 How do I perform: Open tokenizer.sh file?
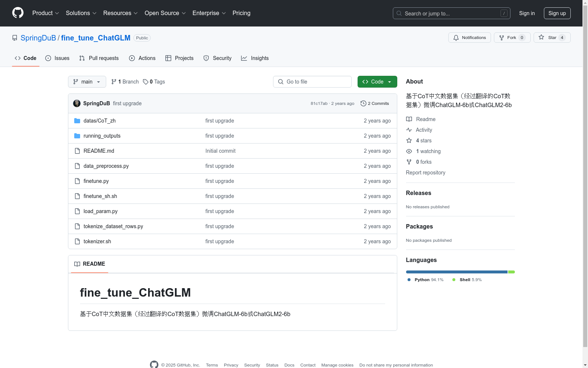[97, 241]
